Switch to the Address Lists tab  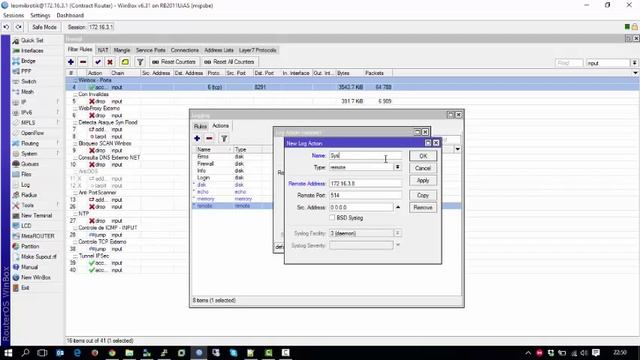(219, 50)
